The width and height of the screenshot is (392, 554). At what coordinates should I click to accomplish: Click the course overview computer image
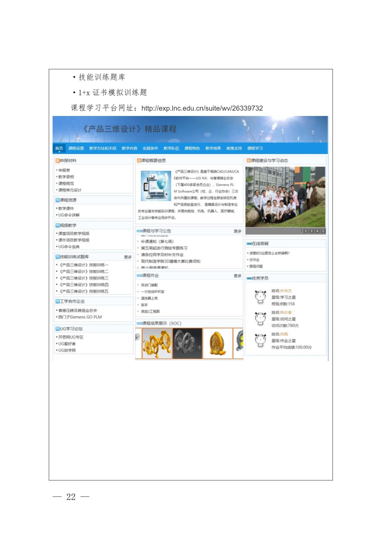click(156, 186)
